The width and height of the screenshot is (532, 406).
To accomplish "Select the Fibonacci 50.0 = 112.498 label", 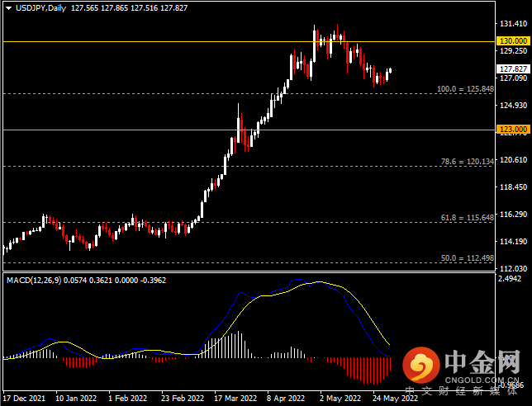I will tap(468, 258).
